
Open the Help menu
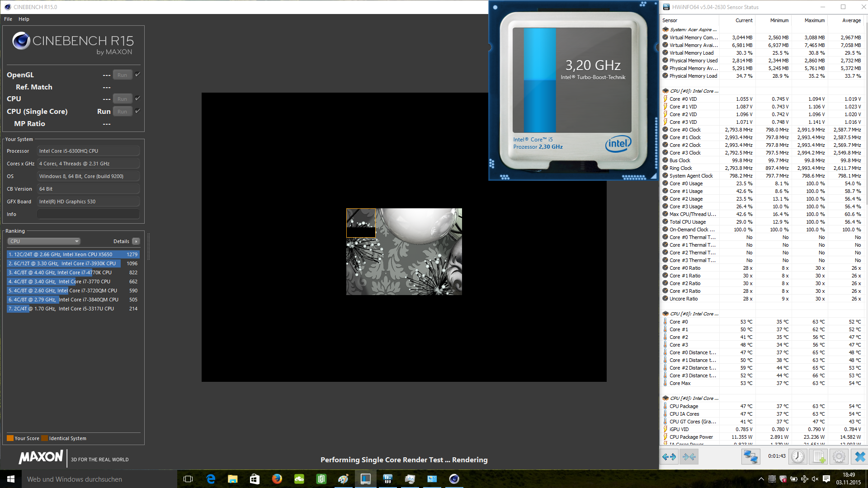(x=24, y=19)
